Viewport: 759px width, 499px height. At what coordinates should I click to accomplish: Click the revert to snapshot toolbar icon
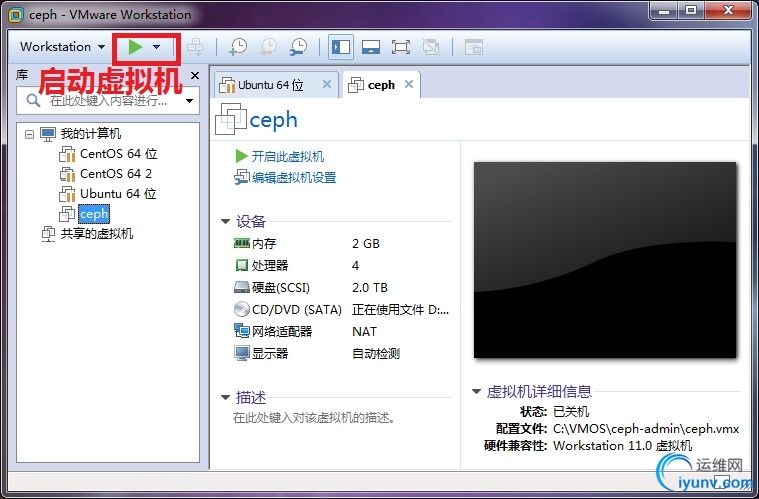(268, 47)
